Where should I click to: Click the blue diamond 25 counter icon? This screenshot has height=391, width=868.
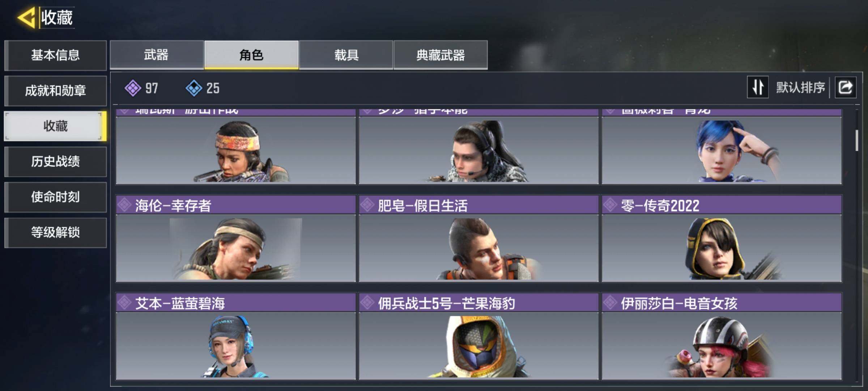point(194,88)
